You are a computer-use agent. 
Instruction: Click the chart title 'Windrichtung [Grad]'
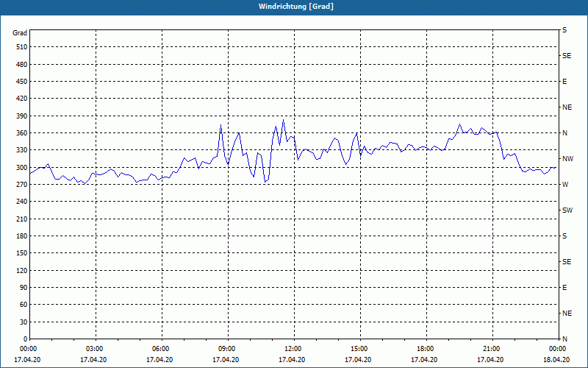[296, 7]
